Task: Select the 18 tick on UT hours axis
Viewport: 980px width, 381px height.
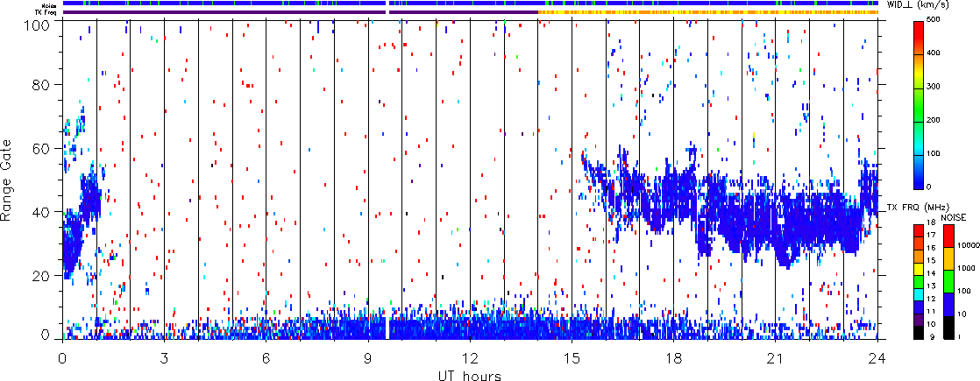Action: coord(674,358)
